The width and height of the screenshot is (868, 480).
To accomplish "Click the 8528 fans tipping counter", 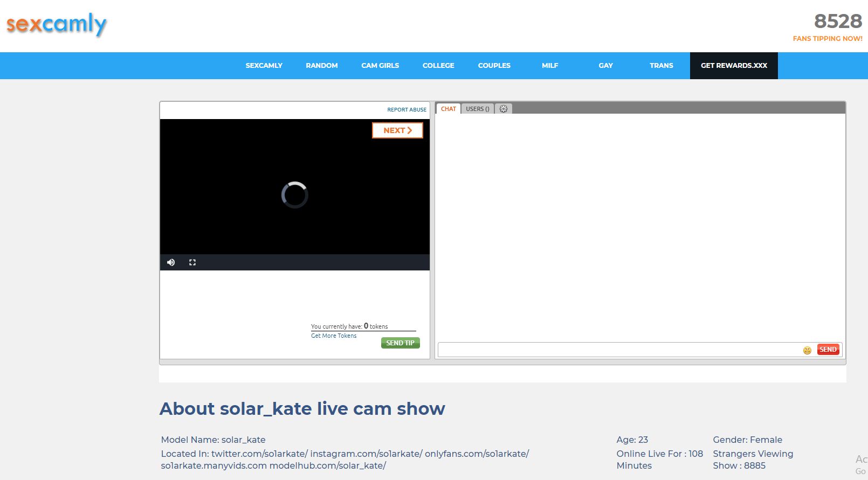I will tap(838, 21).
